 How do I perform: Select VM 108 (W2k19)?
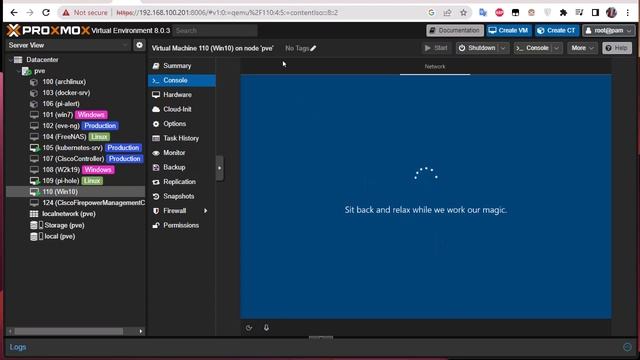(x=61, y=170)
